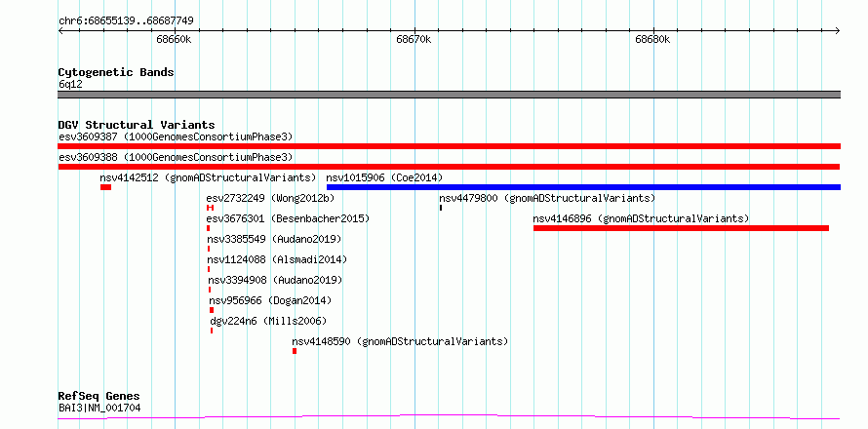Click the RefSeq Genes track title
Screen dimensions: 868x429
point(99,396)
